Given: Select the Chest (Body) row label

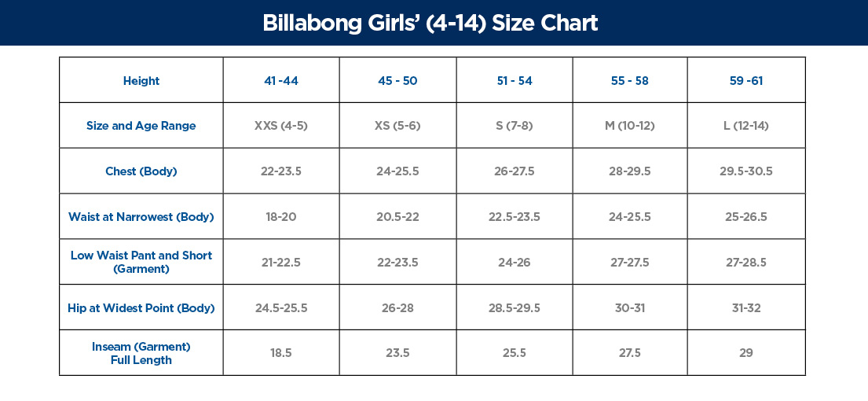Looking at the screenshot, I should coord(141,171).
